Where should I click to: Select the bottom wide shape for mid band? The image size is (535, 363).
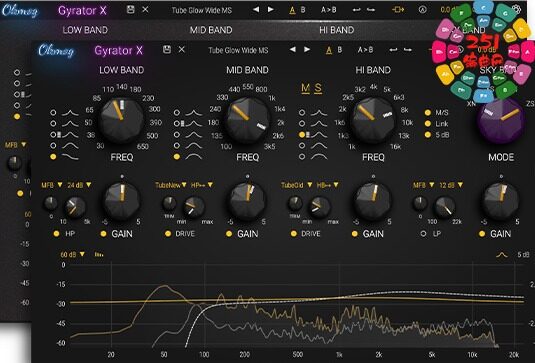[177, 157]
